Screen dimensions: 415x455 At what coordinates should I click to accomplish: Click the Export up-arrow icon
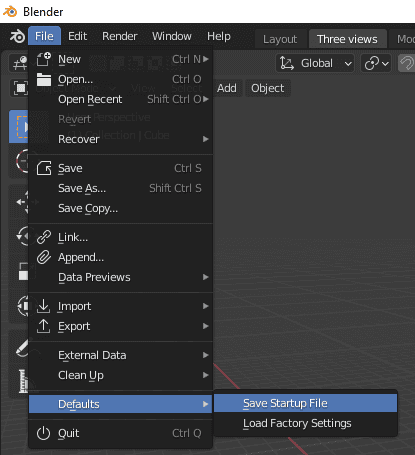point(43,326)
